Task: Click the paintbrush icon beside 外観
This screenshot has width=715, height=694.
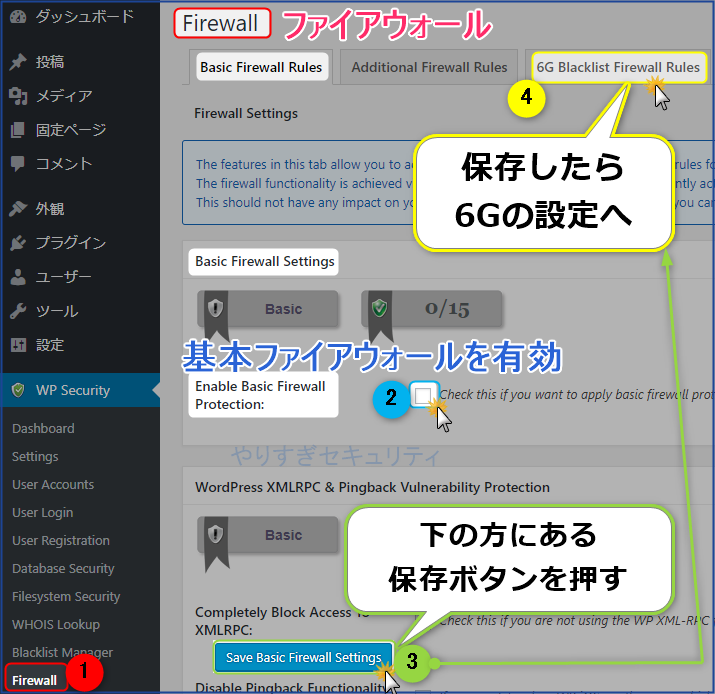Action: [x=18, y=209]
